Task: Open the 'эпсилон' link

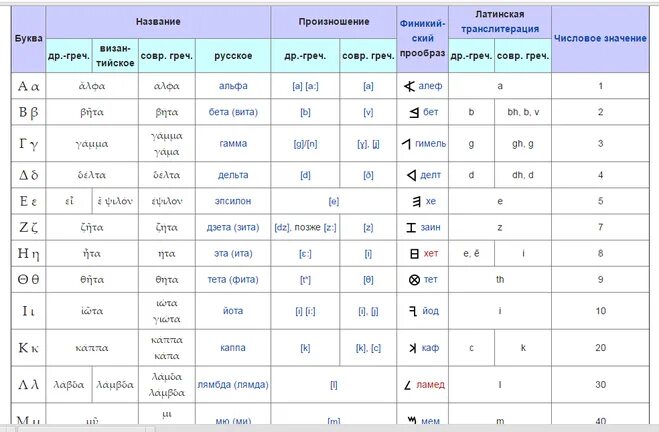Action: [233, 201]
